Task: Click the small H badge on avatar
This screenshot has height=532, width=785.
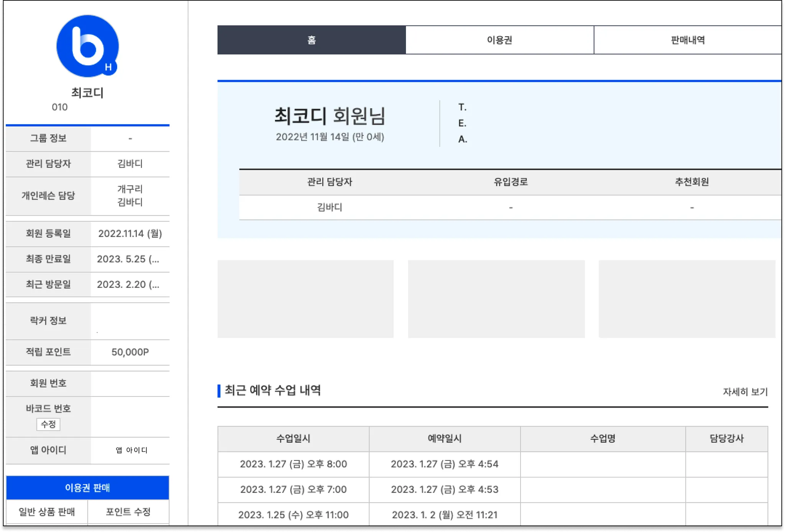Action: [108, 67]
